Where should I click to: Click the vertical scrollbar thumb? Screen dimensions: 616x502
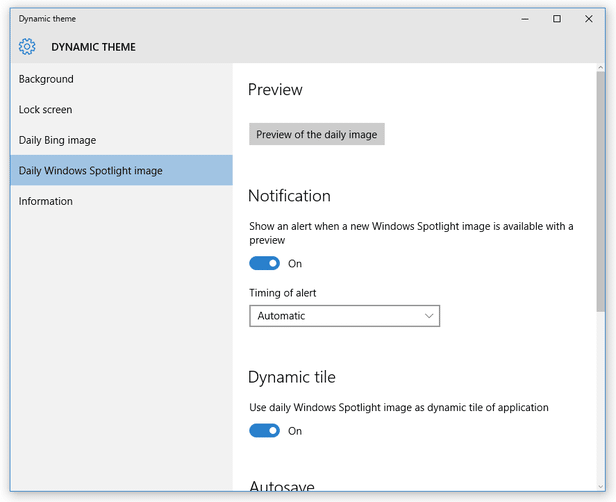(600, 191)
